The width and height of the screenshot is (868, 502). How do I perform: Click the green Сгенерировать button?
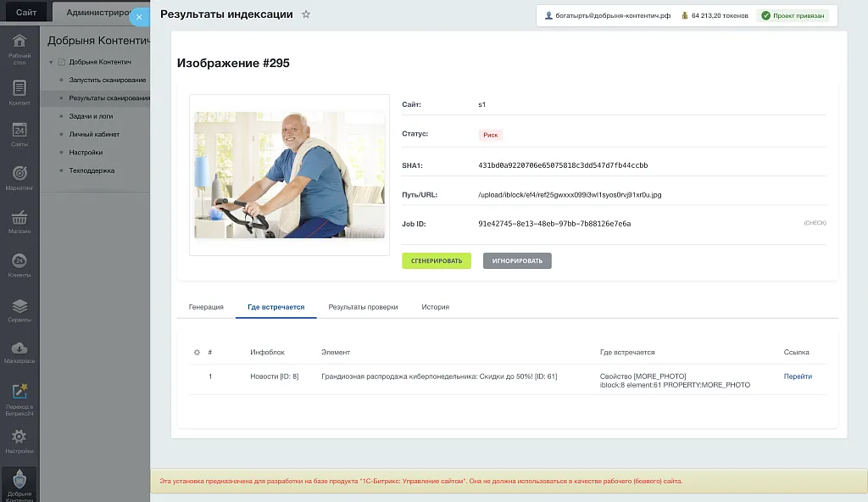click(436, 260)
